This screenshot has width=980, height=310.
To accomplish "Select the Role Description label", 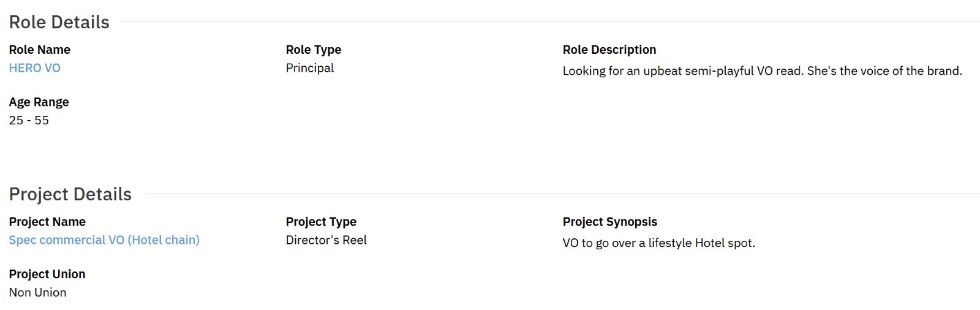I will tap(609, 50).
